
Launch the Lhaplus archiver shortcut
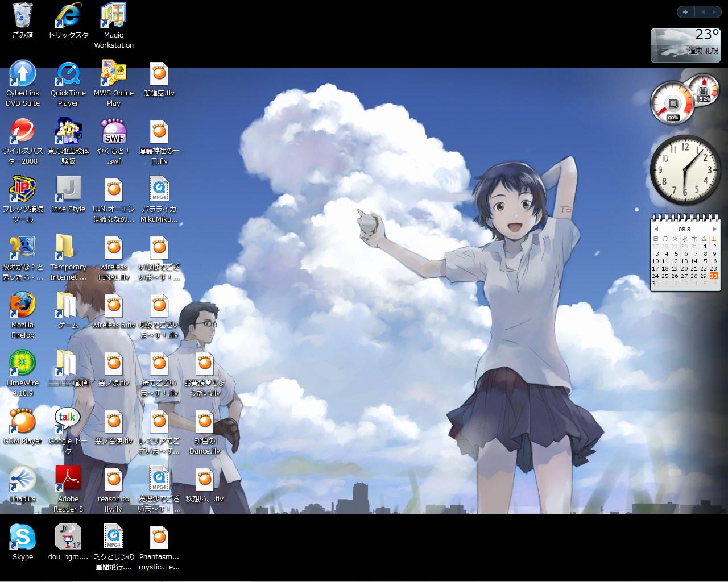coord(23,484)
